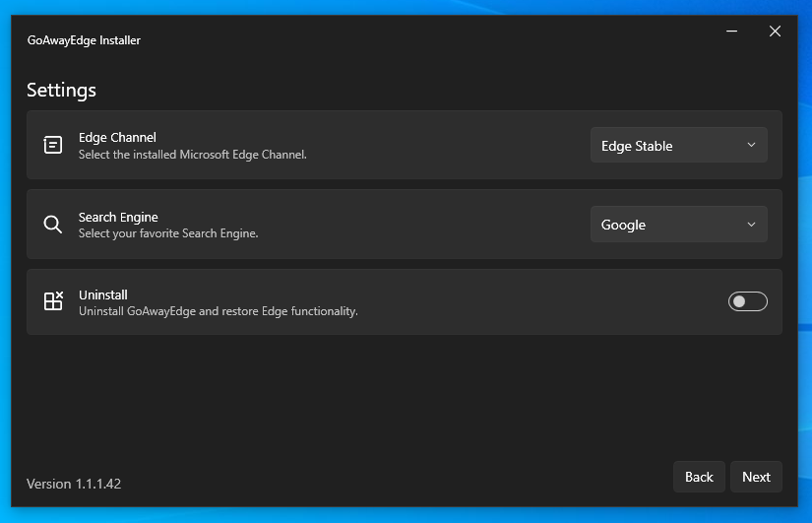Click the Settings page heading
This screenshot has width=812, height=523.
[x=61, y=91]
